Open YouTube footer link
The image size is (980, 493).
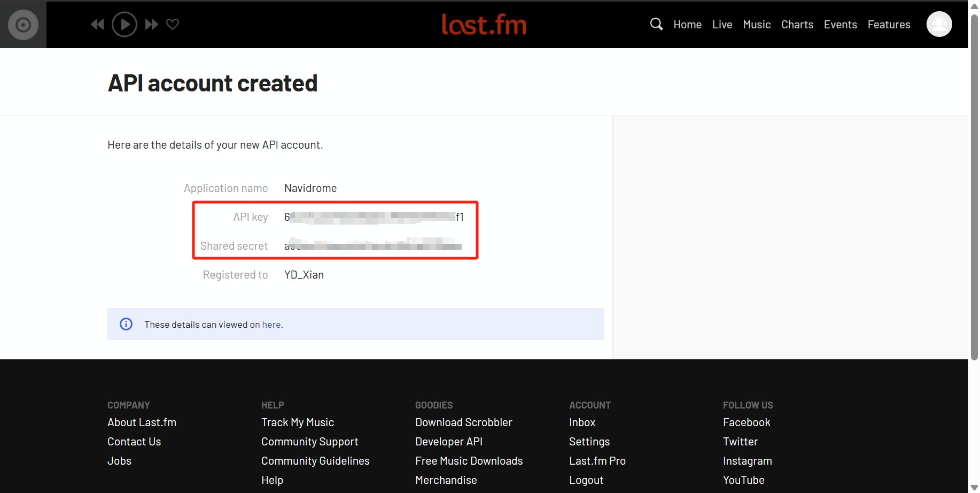tap(743, 480)
